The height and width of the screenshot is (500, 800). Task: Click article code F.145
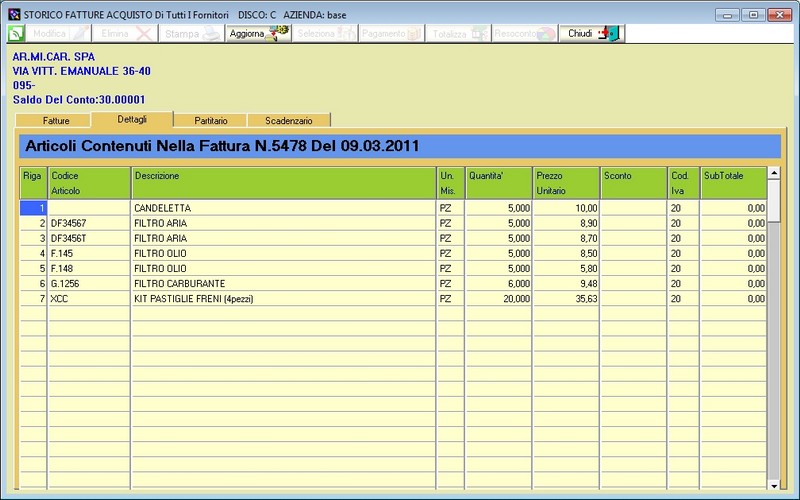(x=62, y=254)
